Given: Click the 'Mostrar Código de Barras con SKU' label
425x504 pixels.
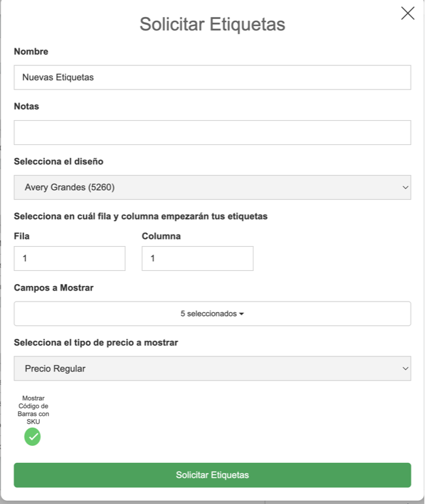Looking at the screenshot, I should (x=33, y=410).
